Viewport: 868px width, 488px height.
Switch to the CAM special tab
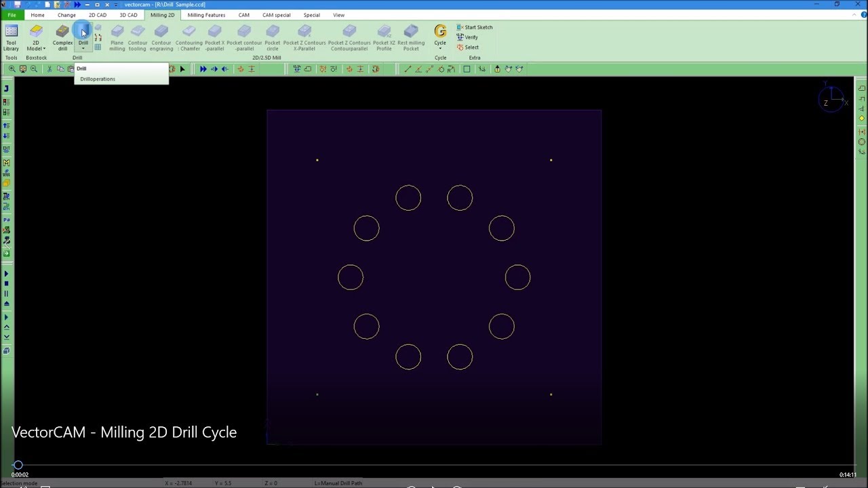277,15
